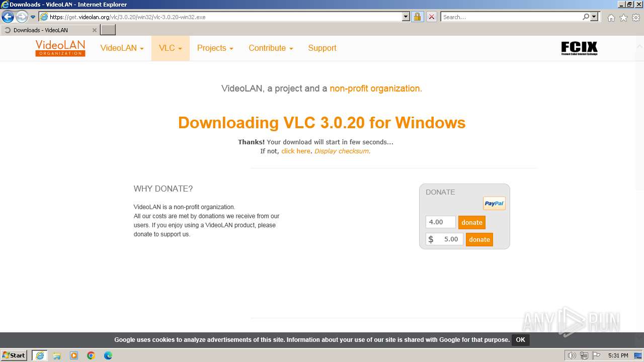Click the volume speaker tray icon

pos(572,355)
